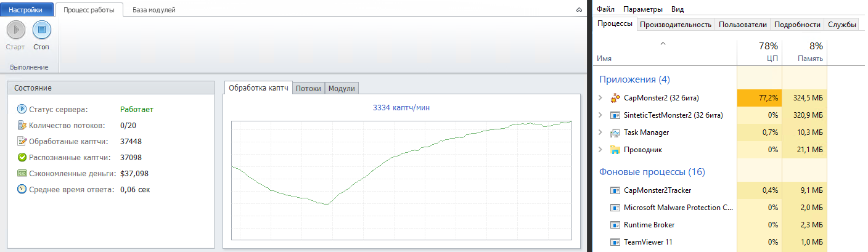Click the 0/20 thread count value

pyautogui.click(x=128, y=126)
